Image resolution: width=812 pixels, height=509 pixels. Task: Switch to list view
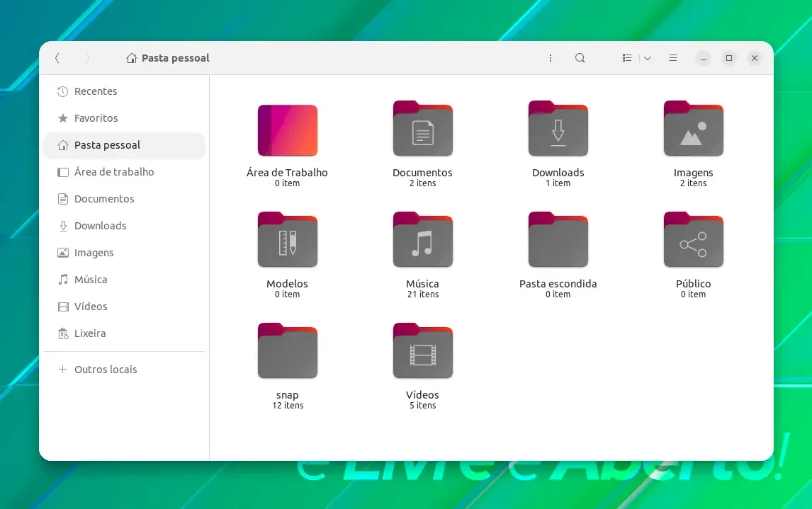626,58
